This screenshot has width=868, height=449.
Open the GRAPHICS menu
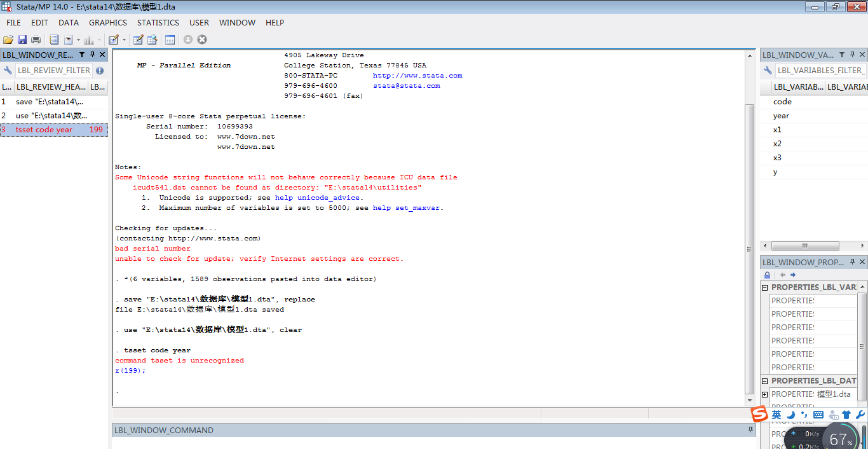tap(108, 22)
